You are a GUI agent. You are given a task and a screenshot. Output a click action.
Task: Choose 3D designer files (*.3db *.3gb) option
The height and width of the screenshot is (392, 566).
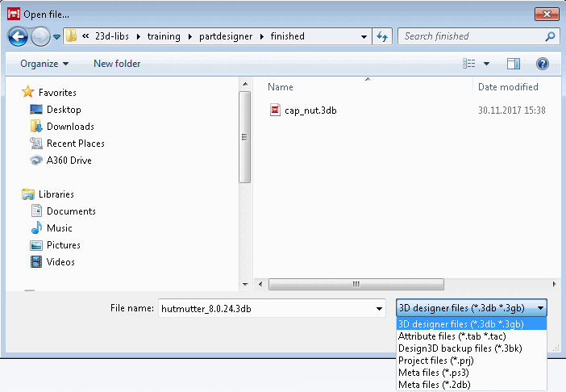coord(472,324)
